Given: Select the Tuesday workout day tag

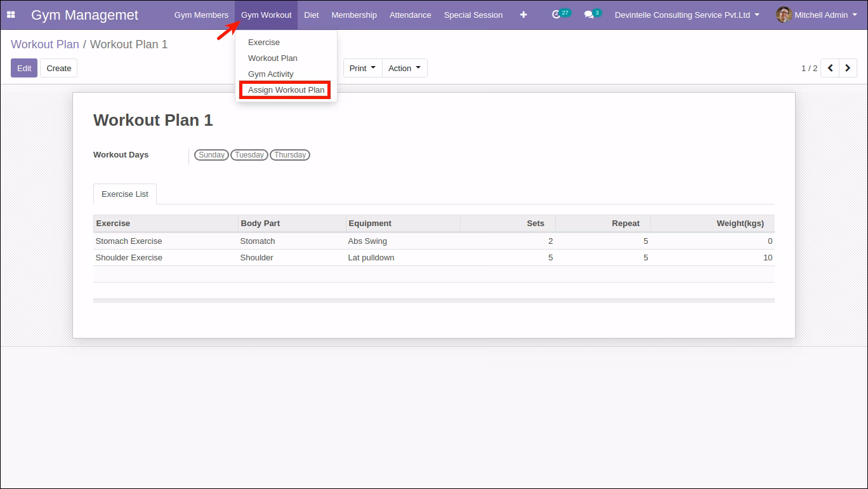Looking at the screenshot, I should (x=249, y=155).
